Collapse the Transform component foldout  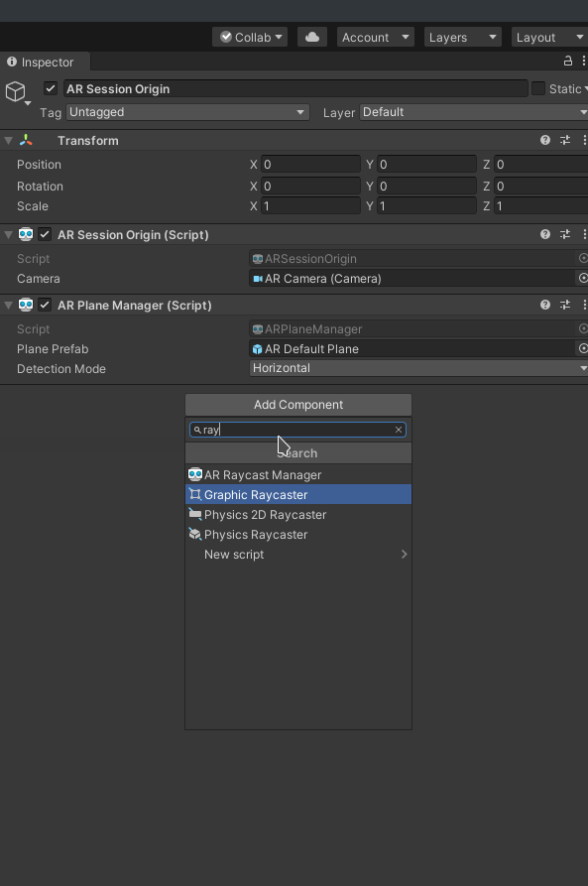(9, 141)
